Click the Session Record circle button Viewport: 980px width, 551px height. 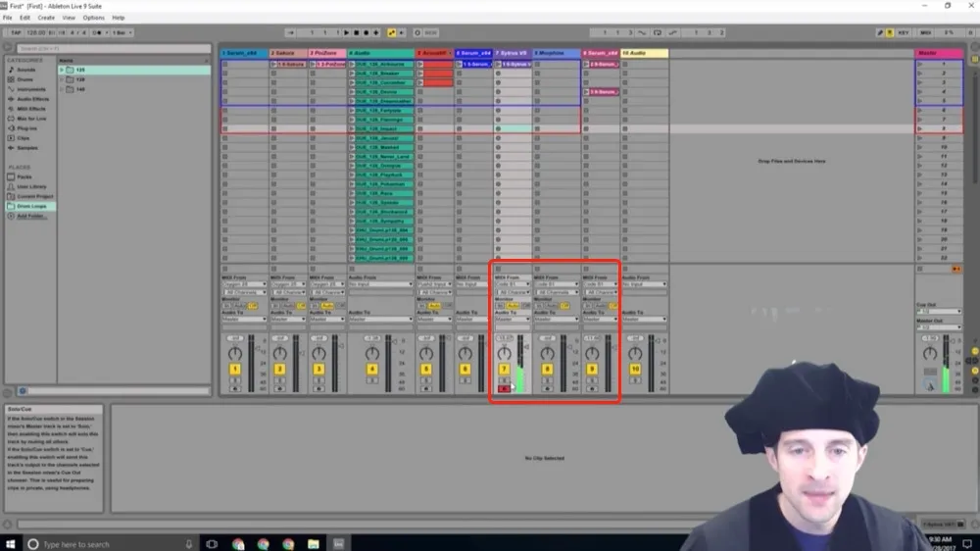click(x=417, y=32)
